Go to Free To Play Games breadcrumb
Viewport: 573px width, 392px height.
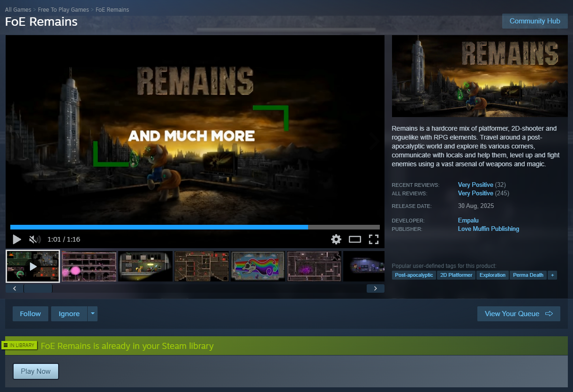(x=64, y=10)
